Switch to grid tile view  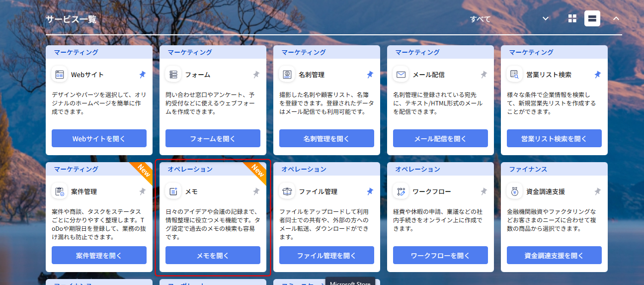572,18
